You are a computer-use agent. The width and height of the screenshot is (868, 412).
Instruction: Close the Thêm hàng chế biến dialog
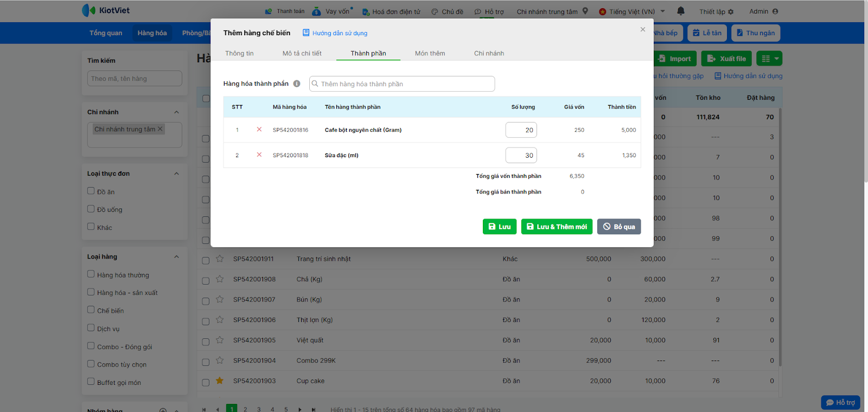coord(643,29)
